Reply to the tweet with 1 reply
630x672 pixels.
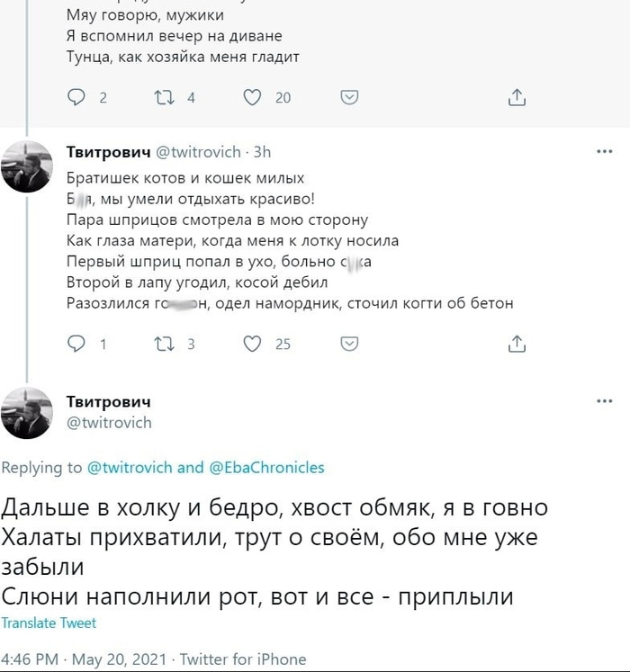point(77,343)
